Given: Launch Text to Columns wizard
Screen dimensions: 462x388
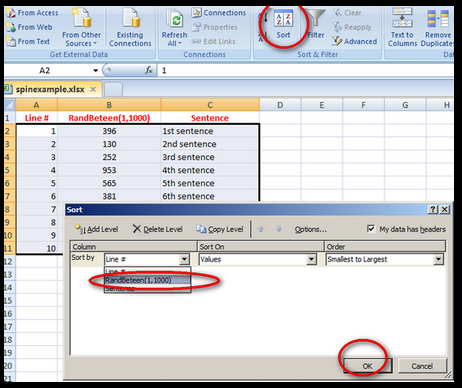Looking at the screenshot, I should [402, 28].
